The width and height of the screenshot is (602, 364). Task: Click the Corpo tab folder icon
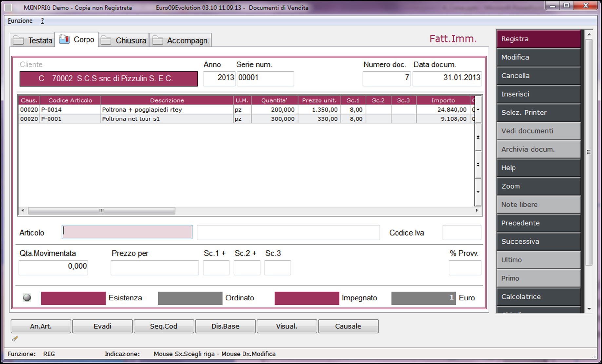[x=64, y=39]
